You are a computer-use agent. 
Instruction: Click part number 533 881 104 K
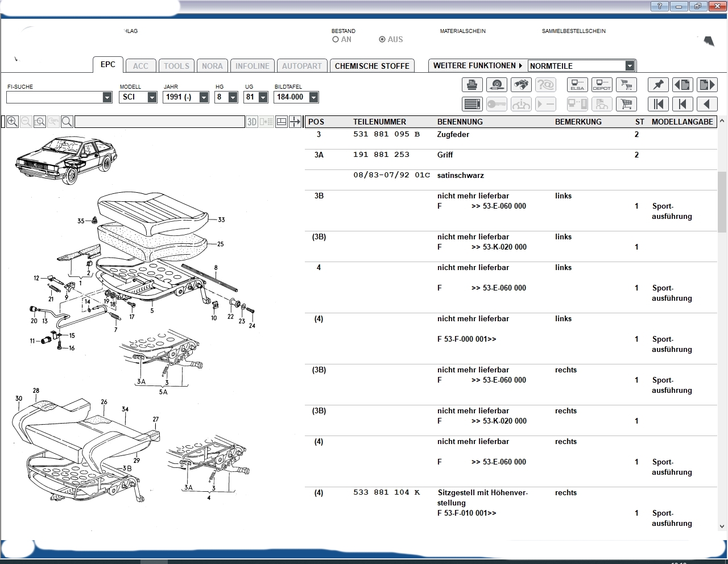(386, 492)
